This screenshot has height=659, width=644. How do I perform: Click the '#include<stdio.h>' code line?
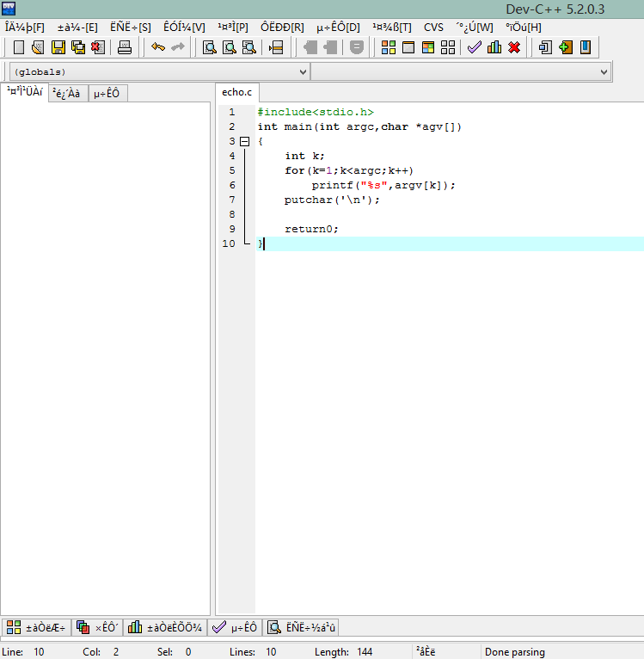click(x=316, y=112)
